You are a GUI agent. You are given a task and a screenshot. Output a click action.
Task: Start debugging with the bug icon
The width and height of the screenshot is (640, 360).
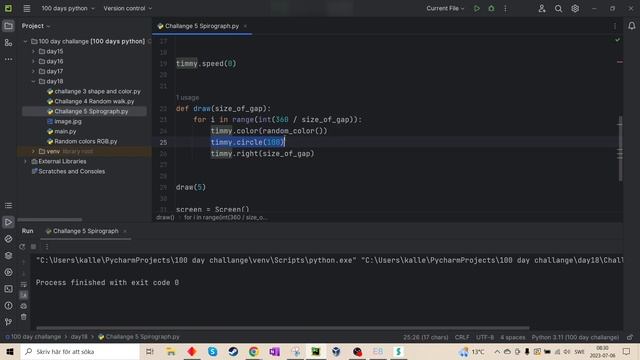[x=491, y=8]
